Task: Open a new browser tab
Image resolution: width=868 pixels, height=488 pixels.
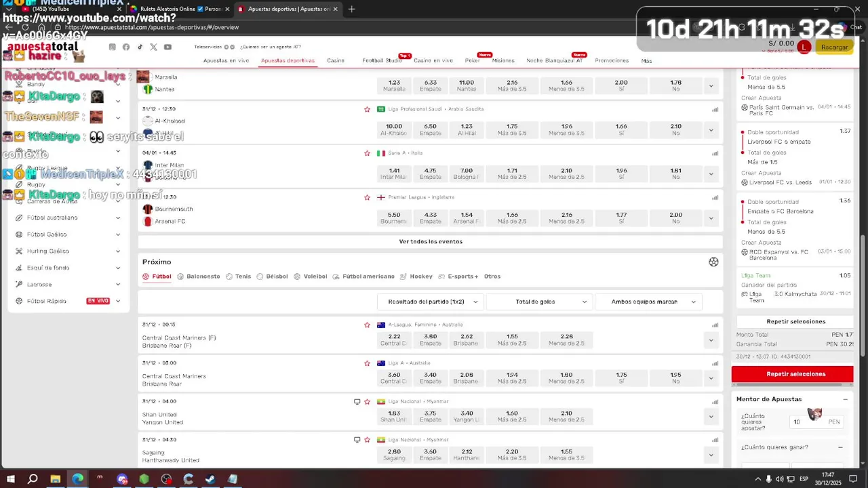Action: tap(351, 9)
